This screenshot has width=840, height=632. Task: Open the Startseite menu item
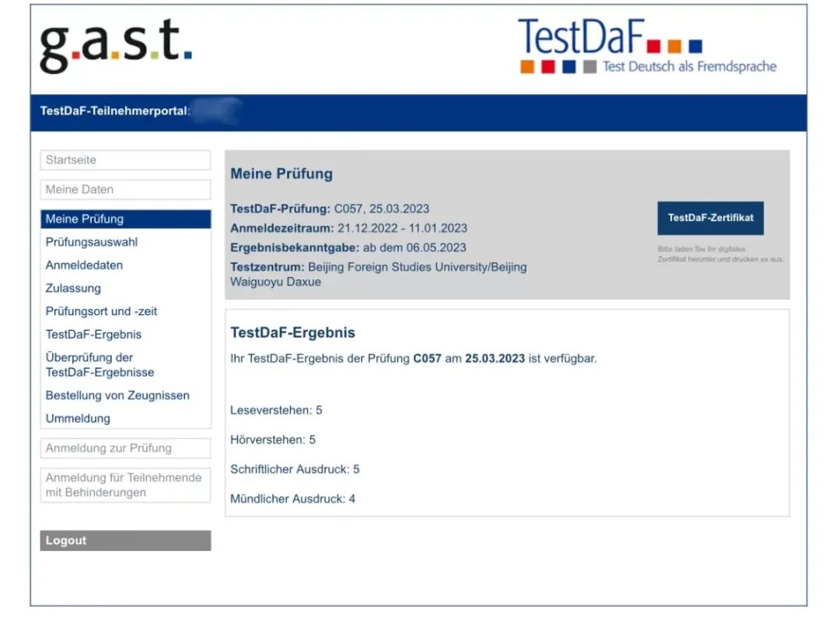click(x=125, y=160)
